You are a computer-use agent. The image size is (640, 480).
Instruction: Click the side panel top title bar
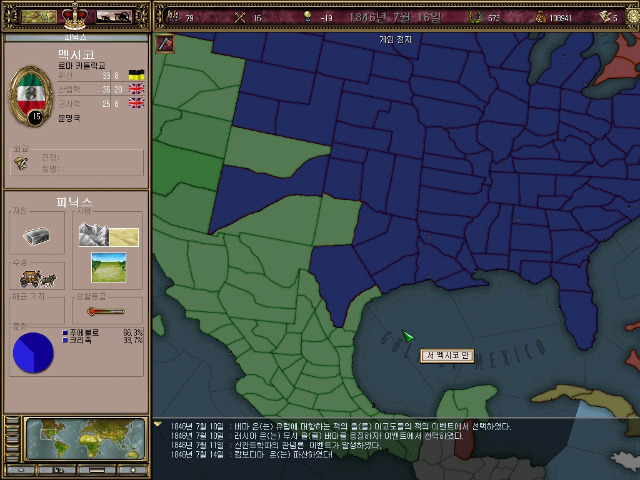pos(76,38)
